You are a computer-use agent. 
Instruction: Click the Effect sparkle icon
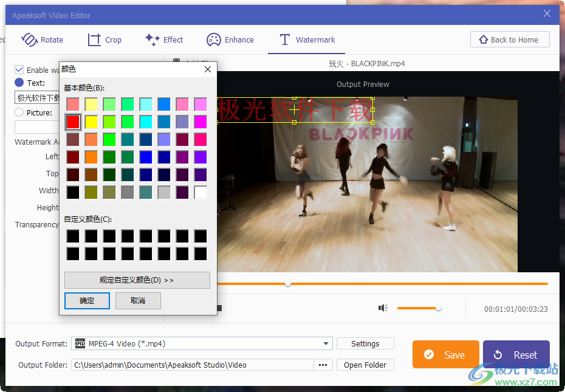tap(152, 40)
